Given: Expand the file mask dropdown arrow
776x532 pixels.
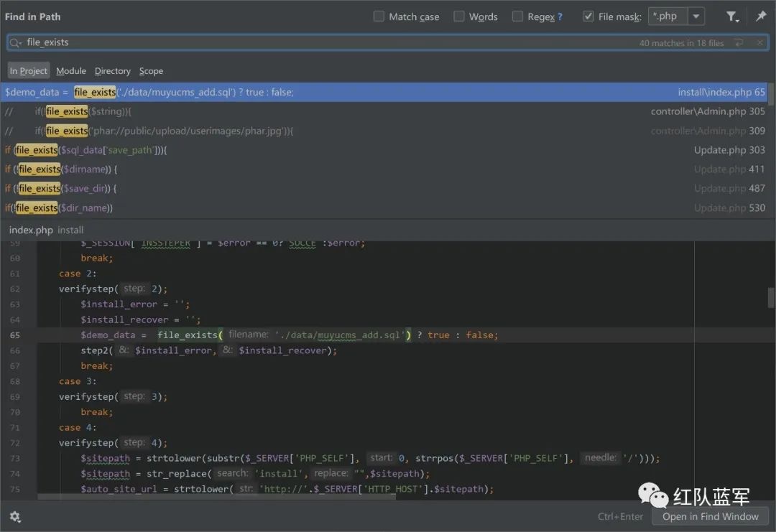Looking at the screenshot, I should point(696,17).
